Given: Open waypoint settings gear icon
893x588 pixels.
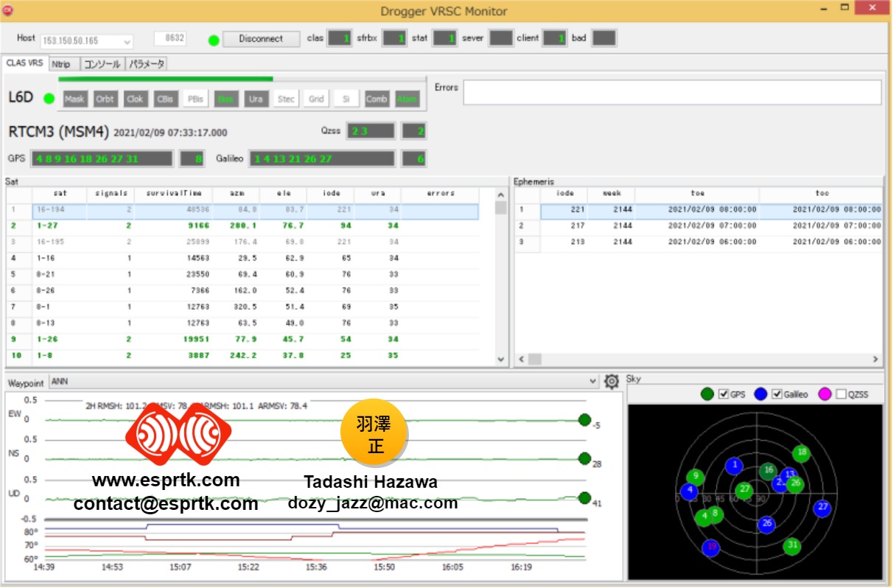Looking at the screenshot, I should [x=611, y=382].
